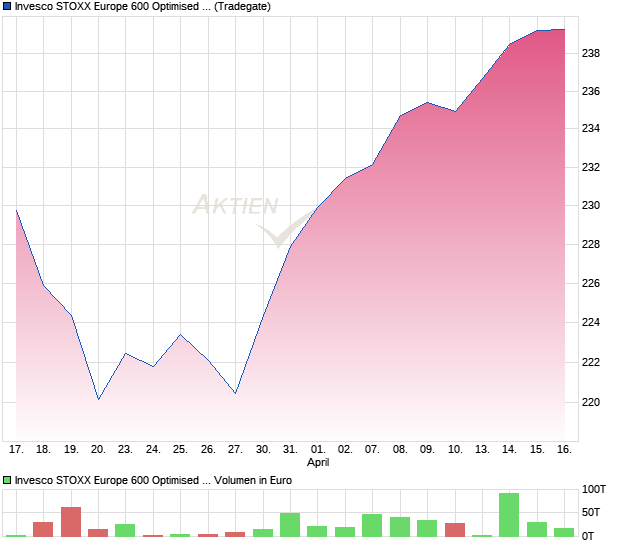Click the chart title 'Invesco STOXX Europe 600 Optimised ... (Tradegate)'
The image size is (620, 546).
(x=143, y=7)
